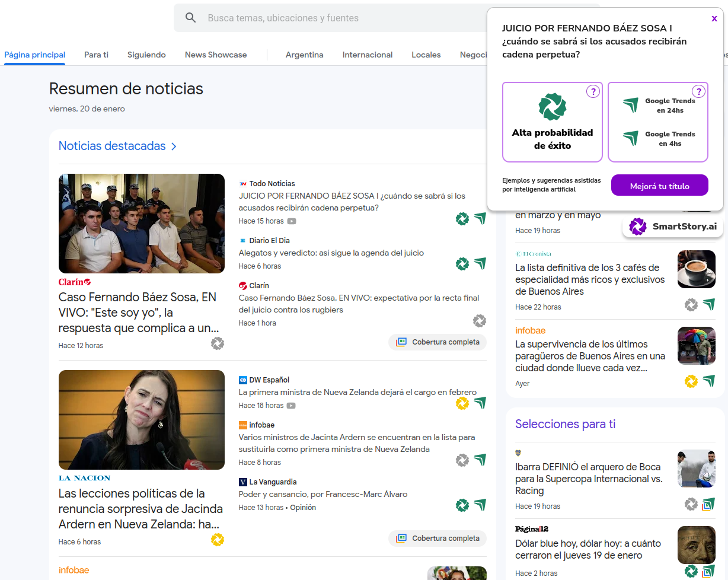Click gray score icon on Ibarra Boca story

(x=691, y=504)
